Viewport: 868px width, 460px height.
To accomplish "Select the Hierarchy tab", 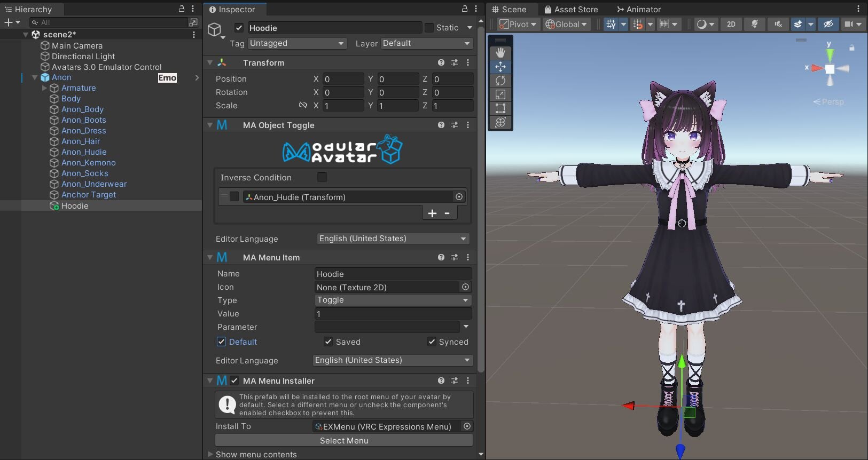I will (28, 9).
